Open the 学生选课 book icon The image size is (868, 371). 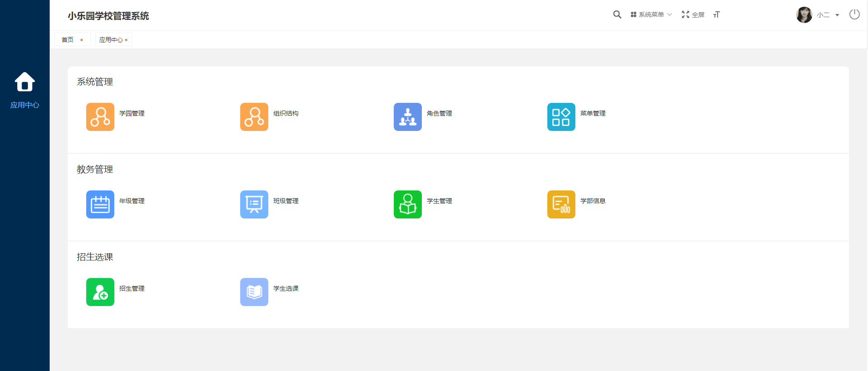pos(254,292)
